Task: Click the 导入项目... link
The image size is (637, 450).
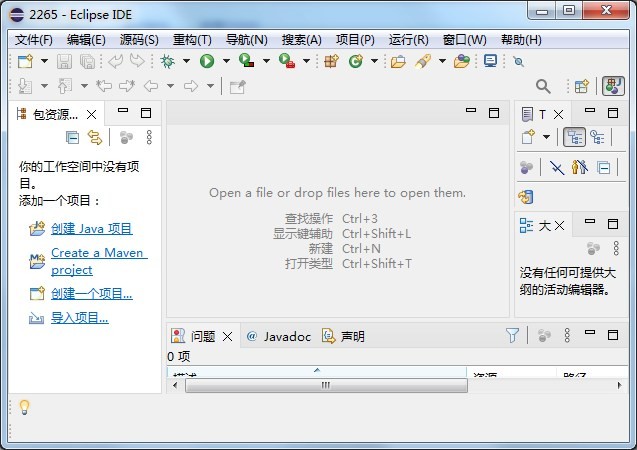Action: coord(80,318)
